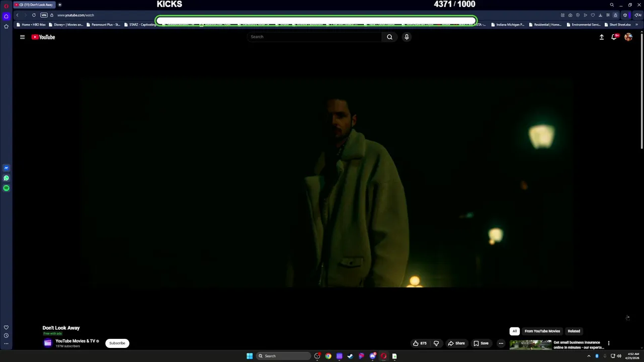Screen dimensions: 644x362
Task: Switch to Don't Look Away browser tab
Action: tap(34, 5)
